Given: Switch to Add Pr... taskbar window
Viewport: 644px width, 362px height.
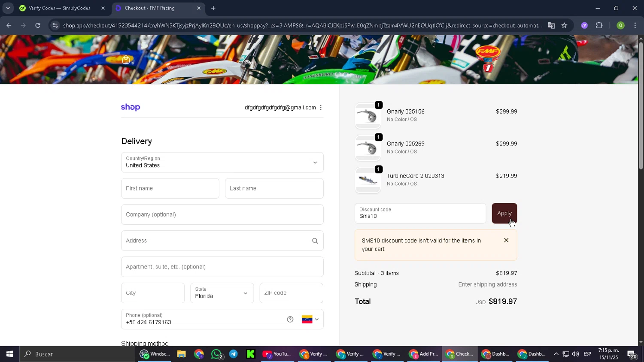Looking at the screenshot, I should [x=423, y=354].
